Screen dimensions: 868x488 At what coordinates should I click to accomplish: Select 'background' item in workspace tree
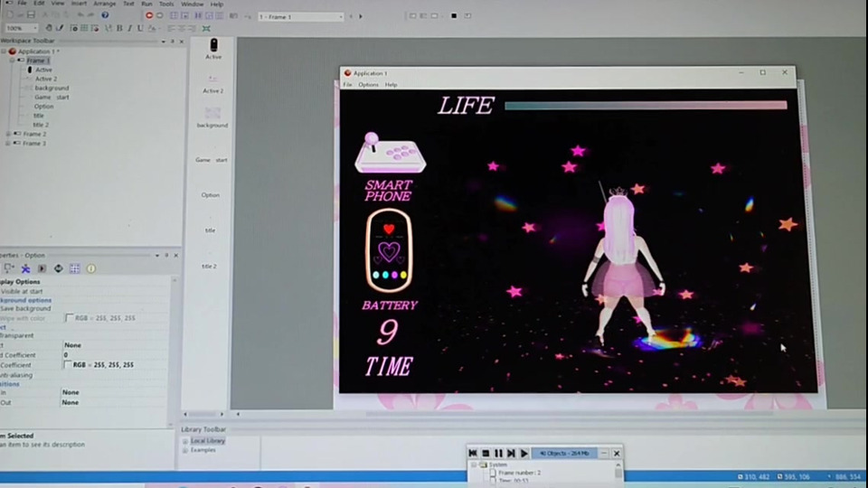tap(52, 88)
